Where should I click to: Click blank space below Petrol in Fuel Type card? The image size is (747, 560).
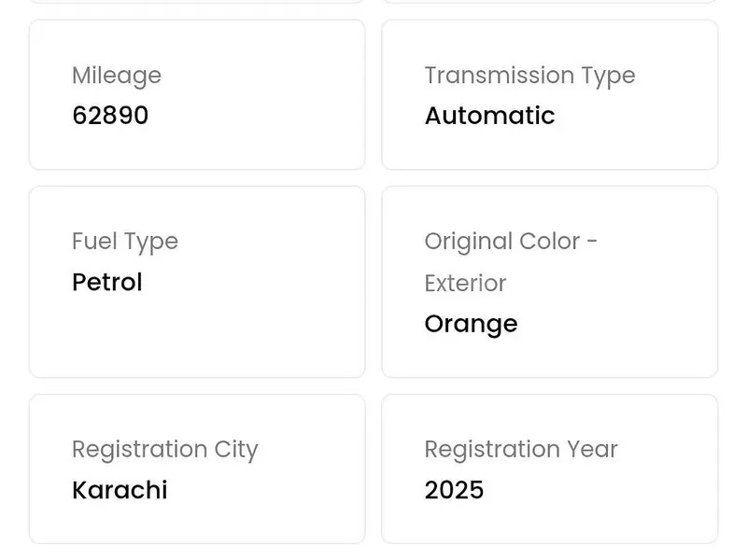click(x=196, y=336)
